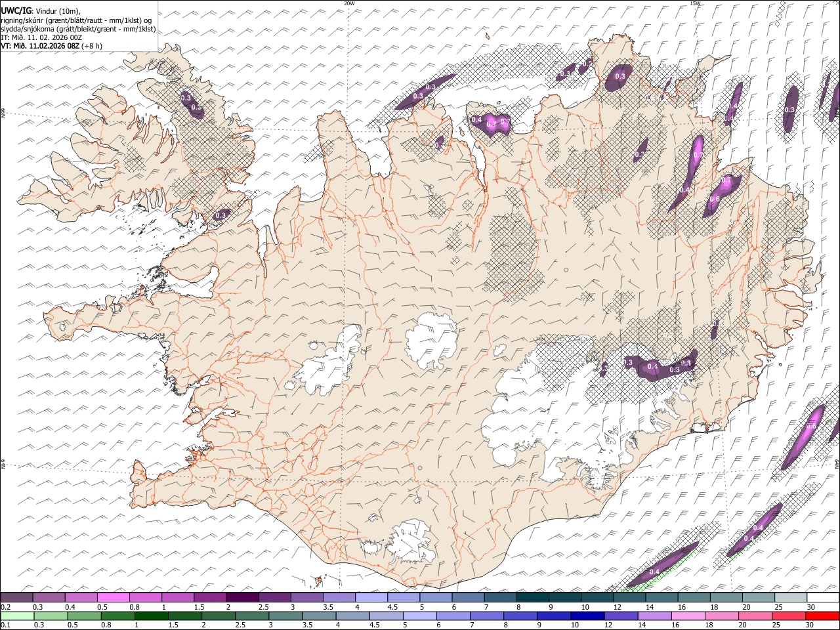Pick bright red bottom-row swatch after 30
Image resolution: width=840 pixels, height=630 pixels.
[x=823, y=616]
